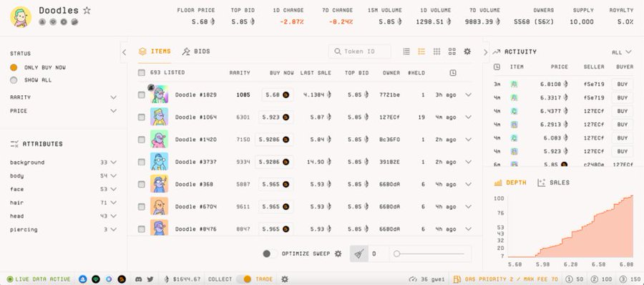Check the select-all 693 Listed checkbox

[x=142, y=73]
